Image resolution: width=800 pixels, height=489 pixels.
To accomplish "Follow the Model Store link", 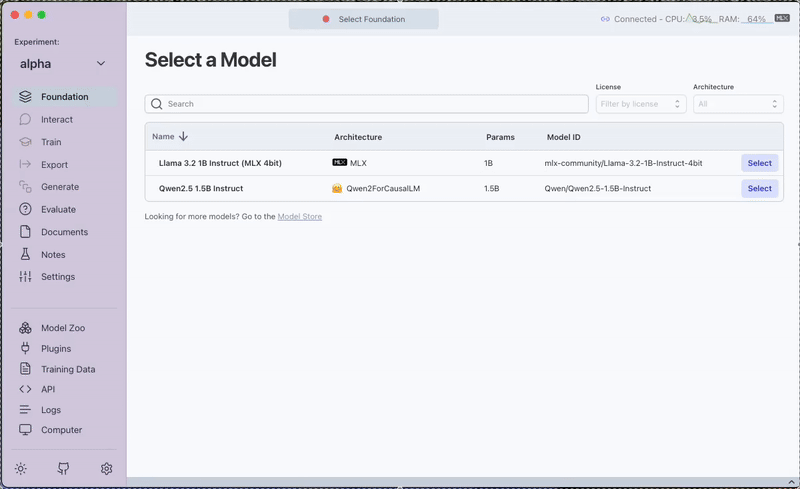I will click(x=299, y=216).
